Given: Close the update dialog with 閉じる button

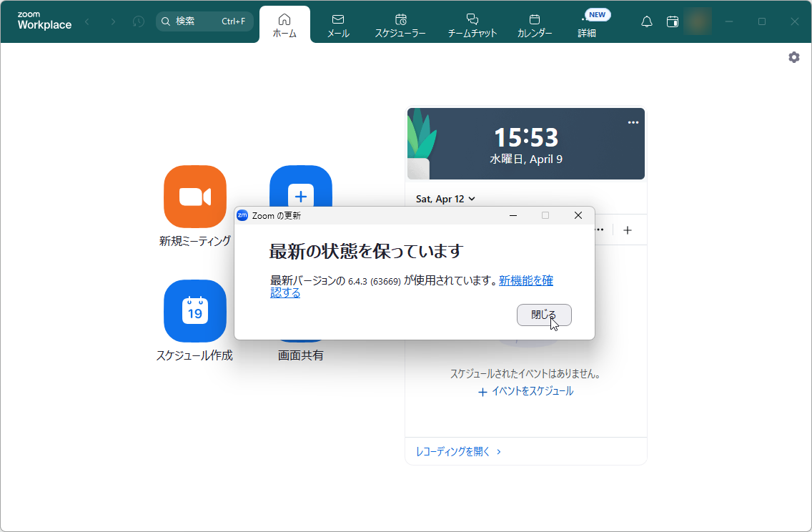Looking at the screenshot, I should click(544, 315).
